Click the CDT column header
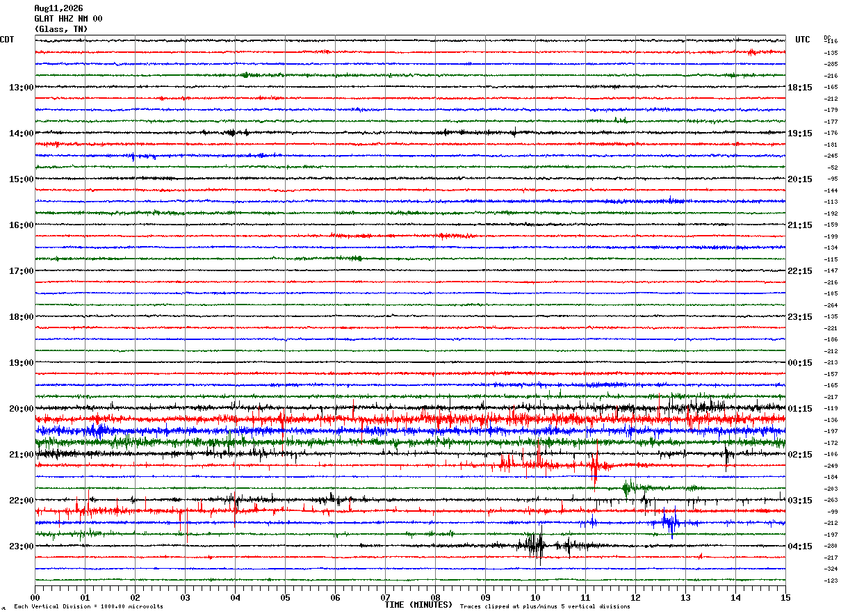Image resolution: width=841 pixels, height=616 pixels. pyautogui.click(x=7, y=40)
